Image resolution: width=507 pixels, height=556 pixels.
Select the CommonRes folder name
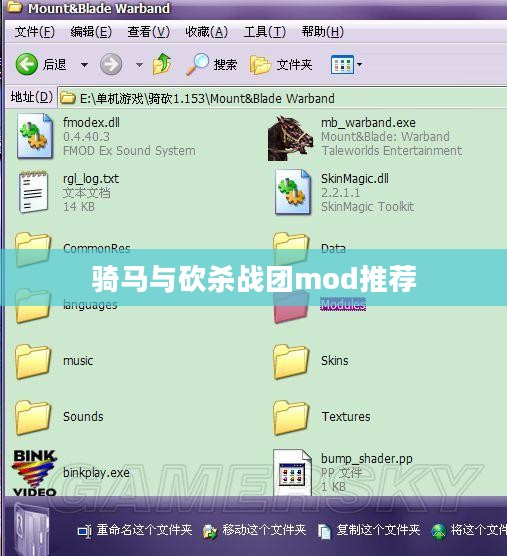point(97,248)
